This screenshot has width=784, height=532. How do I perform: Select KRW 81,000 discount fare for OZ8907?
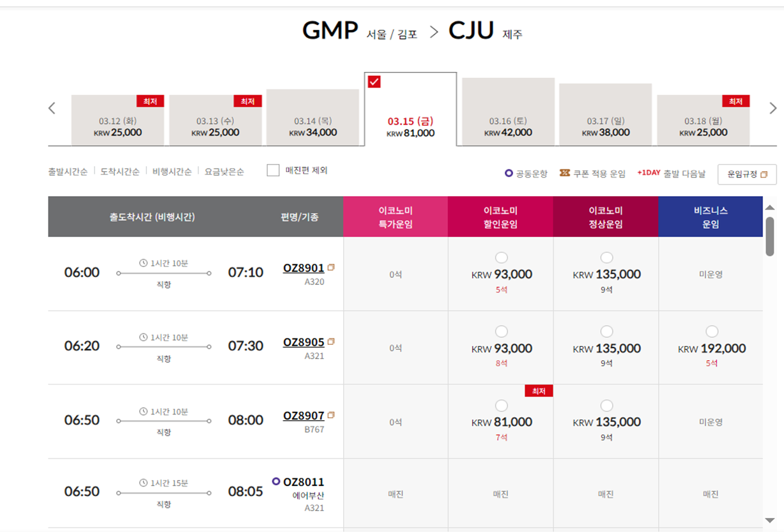tap(502, 406)
